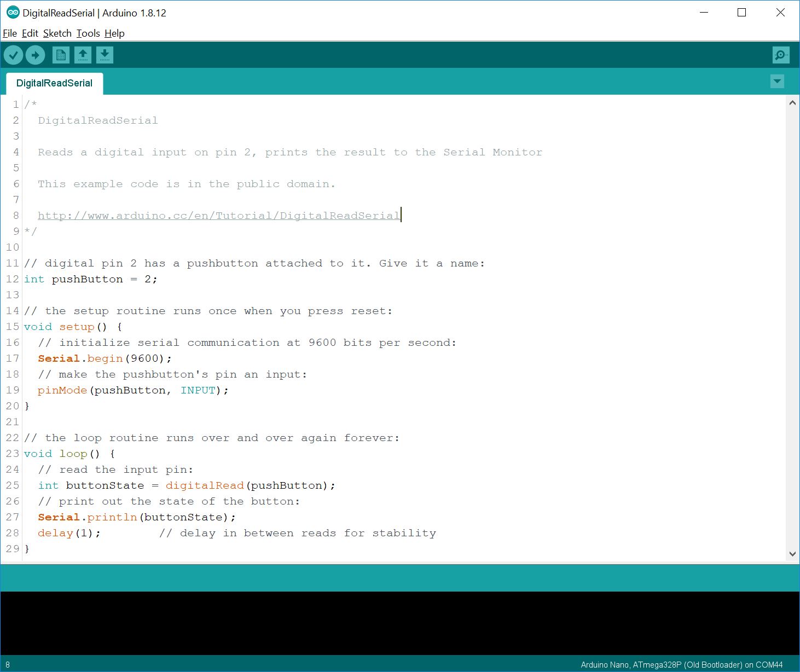Open the Help menu
The image size is (800, 672).
(x=114, y=33)
